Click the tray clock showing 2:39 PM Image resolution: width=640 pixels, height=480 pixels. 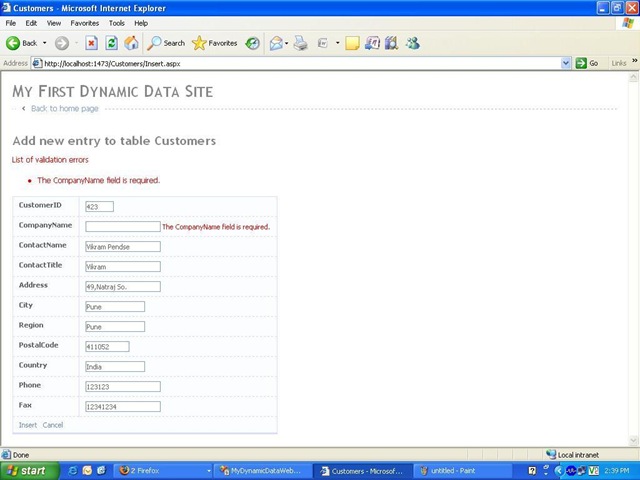[617, 471]
